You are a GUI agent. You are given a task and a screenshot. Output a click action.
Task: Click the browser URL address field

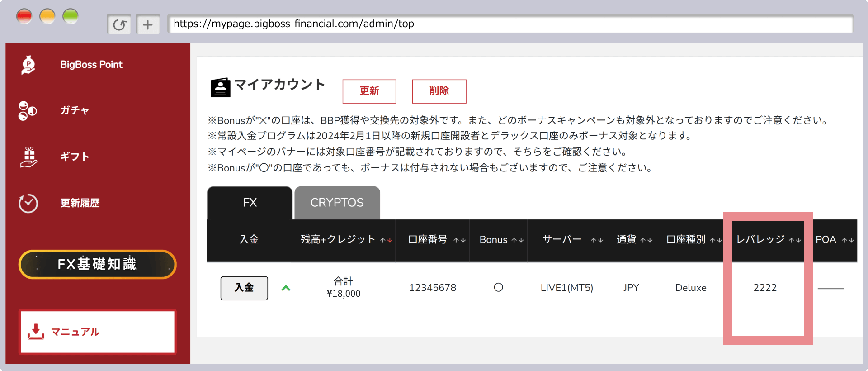[x=510, y=24]
